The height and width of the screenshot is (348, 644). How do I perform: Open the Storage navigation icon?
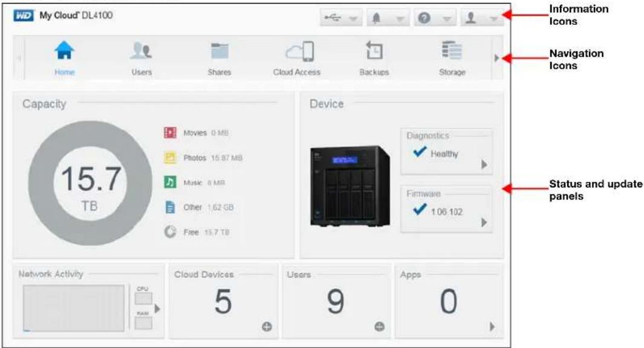(452, 51)
